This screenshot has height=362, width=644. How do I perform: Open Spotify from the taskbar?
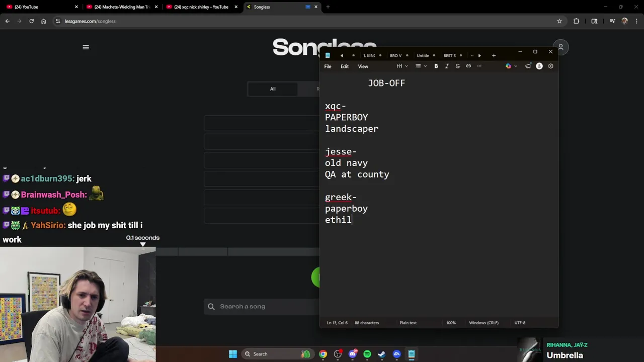click(367, 354)
